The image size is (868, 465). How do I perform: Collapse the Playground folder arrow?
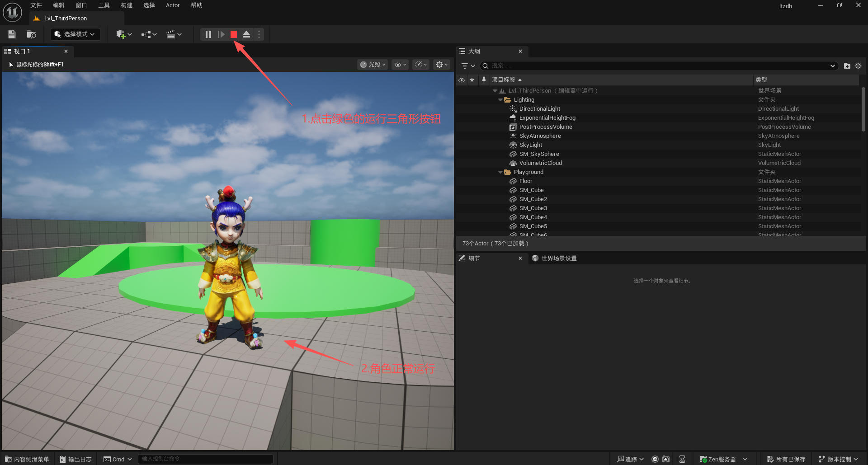tap(500, 172)
